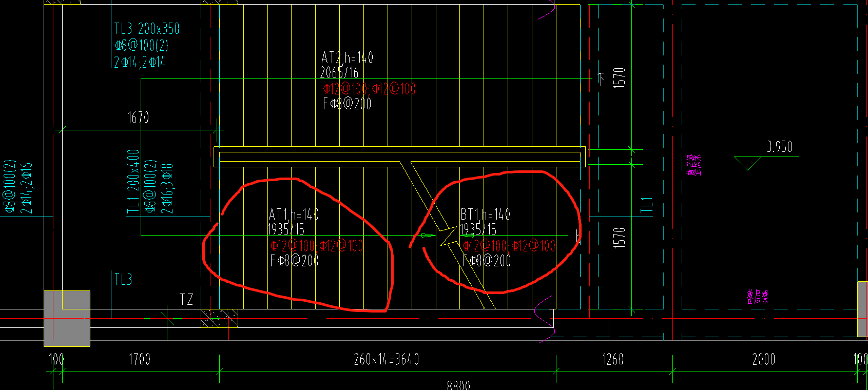Click the 2065/16 stair dimension text

tap(339, 72)
